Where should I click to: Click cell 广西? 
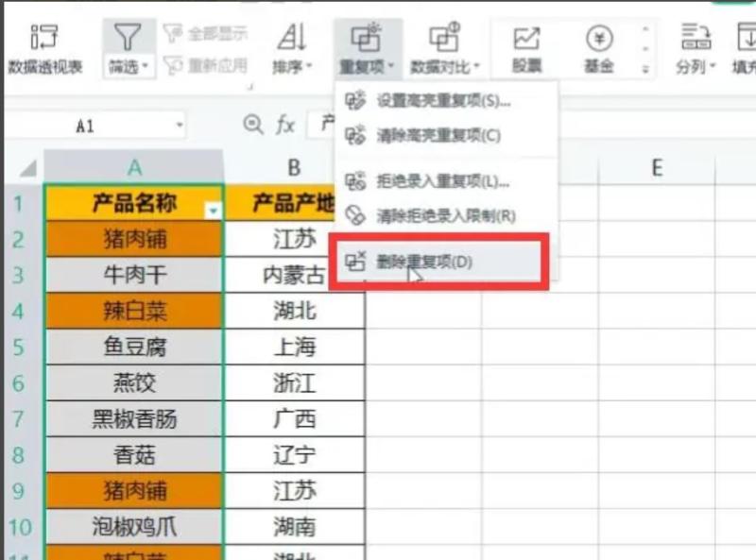click(x=295, y=418)
